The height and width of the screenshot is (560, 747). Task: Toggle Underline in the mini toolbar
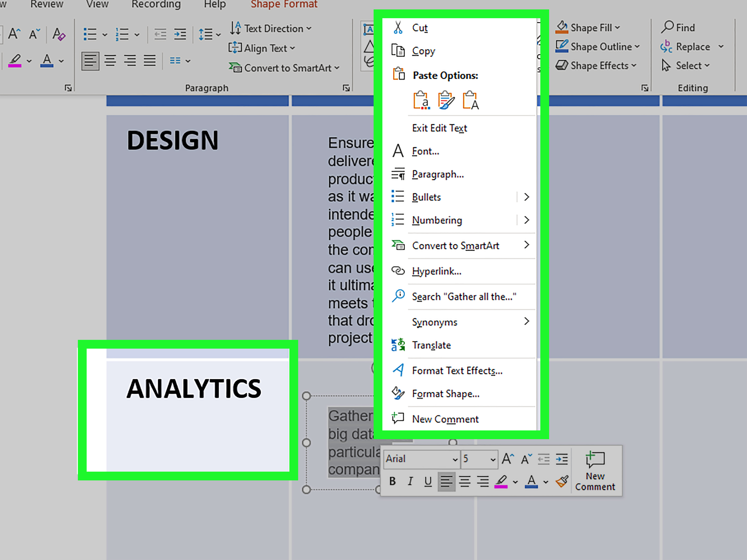428,481
